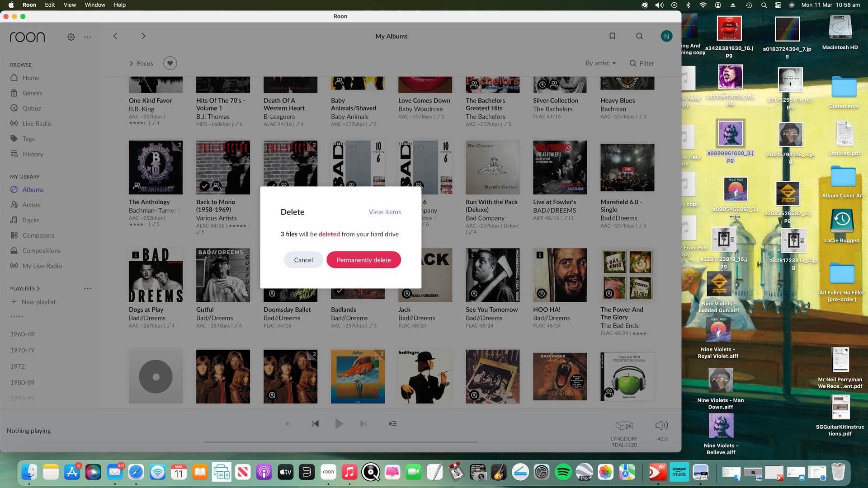This screenshot has height=488, width=868.
Task: Toggle selection check on Back to Mono
Action: pos(205,186)
